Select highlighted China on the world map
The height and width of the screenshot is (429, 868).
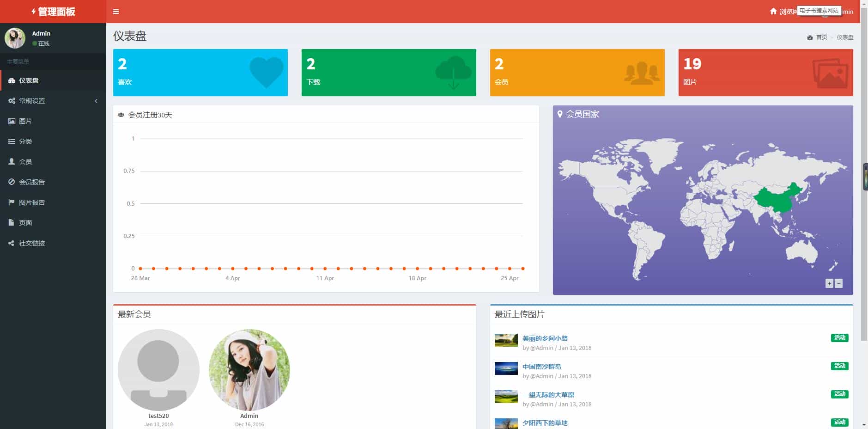(777, 200)
